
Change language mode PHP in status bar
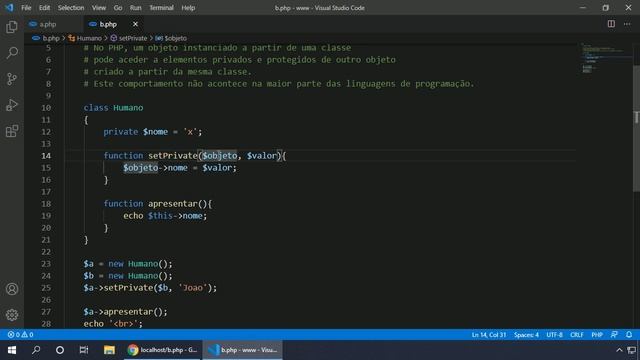click(597, 335)
